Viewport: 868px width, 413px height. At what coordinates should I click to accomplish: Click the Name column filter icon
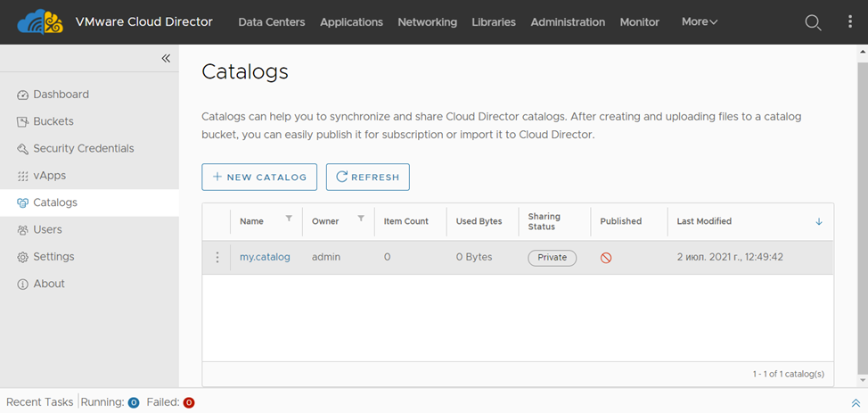click(x=289, y=219)
